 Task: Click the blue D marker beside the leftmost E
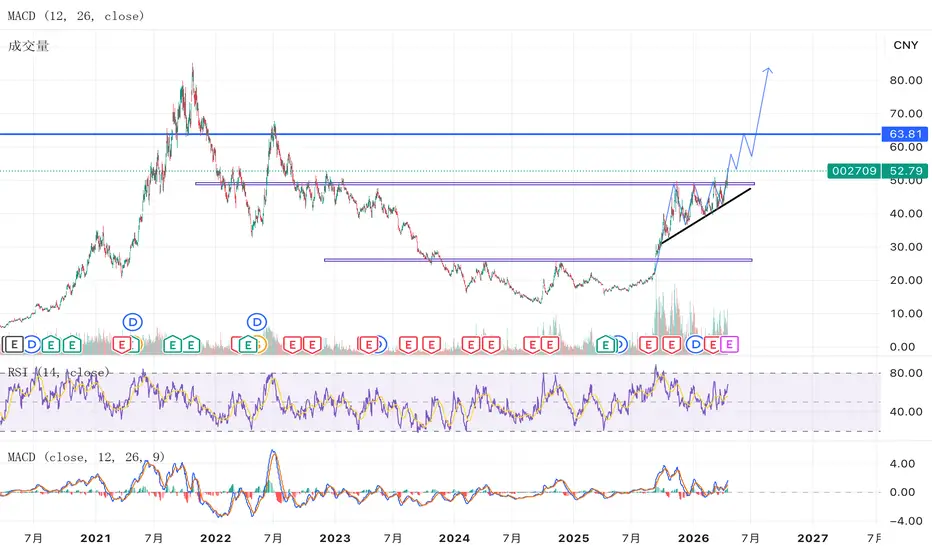coord(32,344)
